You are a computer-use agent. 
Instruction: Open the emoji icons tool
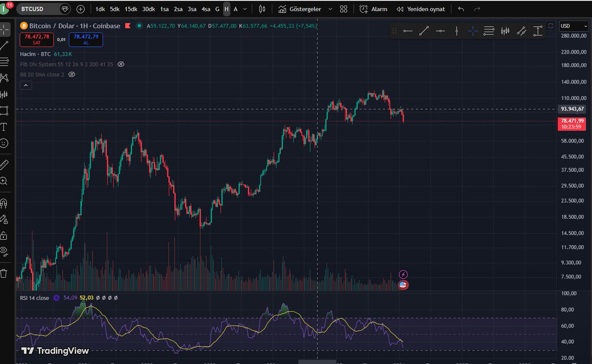pyautogui.click(x=4, y=143)
